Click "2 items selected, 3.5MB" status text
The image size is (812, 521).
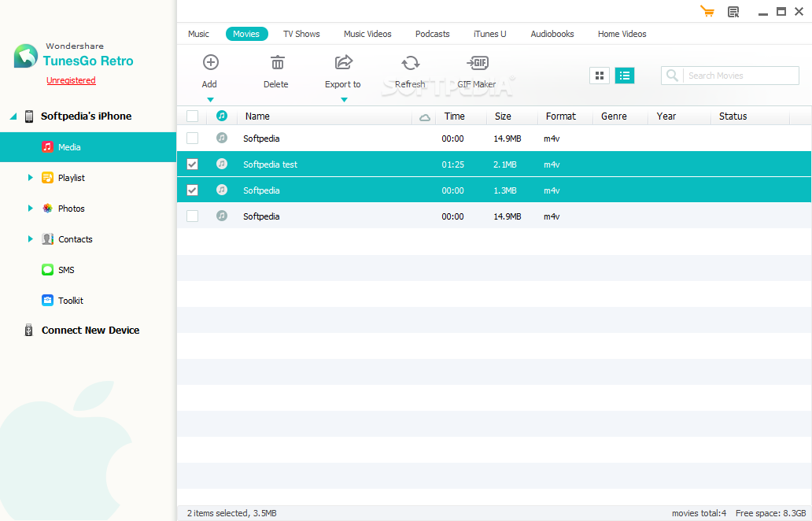232,513
